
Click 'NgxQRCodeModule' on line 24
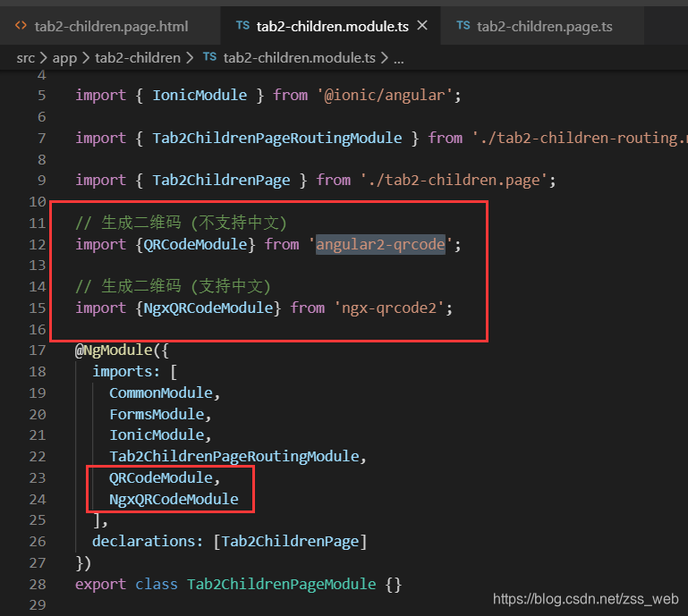(x=174, y=500)
